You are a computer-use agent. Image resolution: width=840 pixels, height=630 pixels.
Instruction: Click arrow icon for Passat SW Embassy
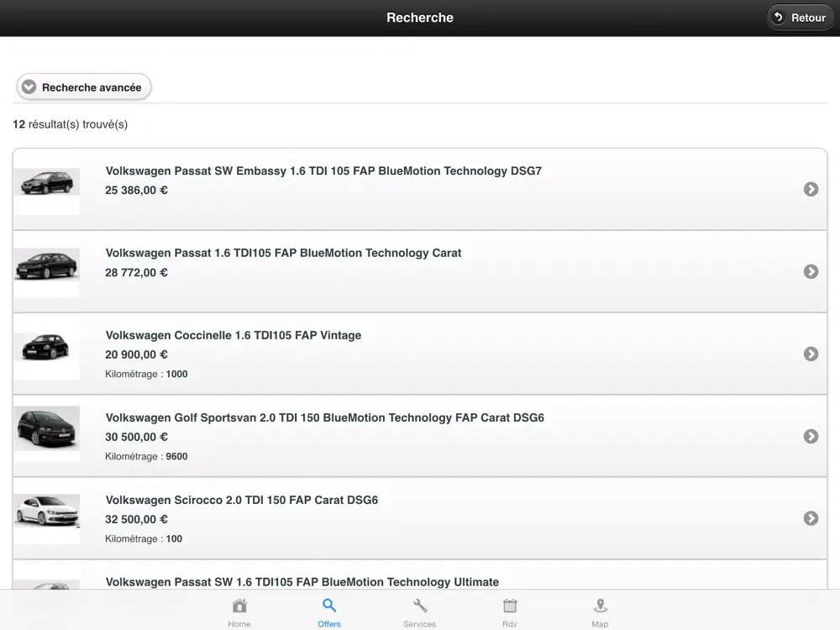[811, 189]
